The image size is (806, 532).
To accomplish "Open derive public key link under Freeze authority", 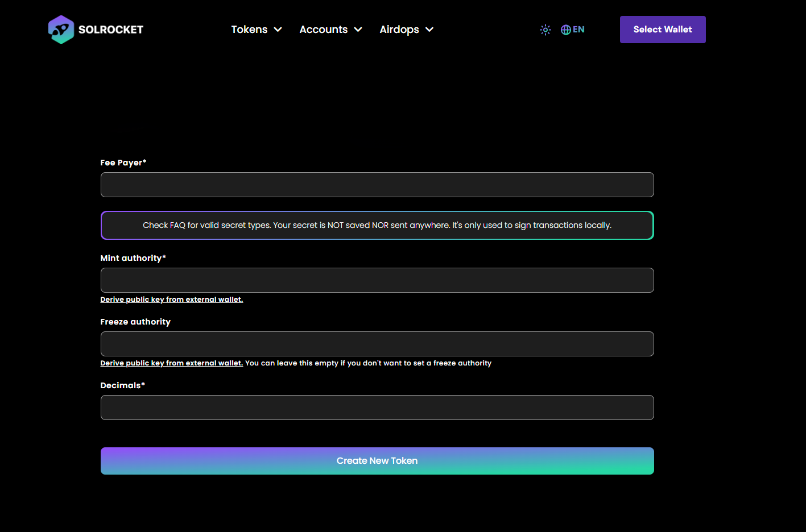I will [x=171, y=363].
